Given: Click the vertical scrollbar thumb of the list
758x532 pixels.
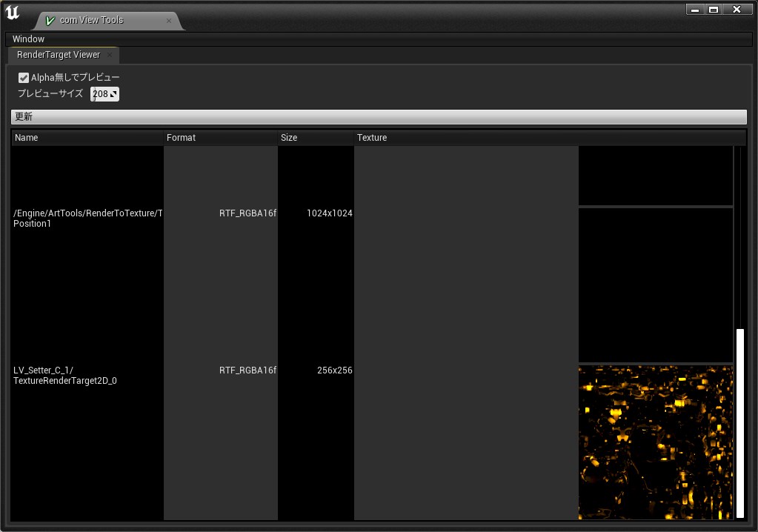Looking at the screenshot, I should click(x=739, y=422).
